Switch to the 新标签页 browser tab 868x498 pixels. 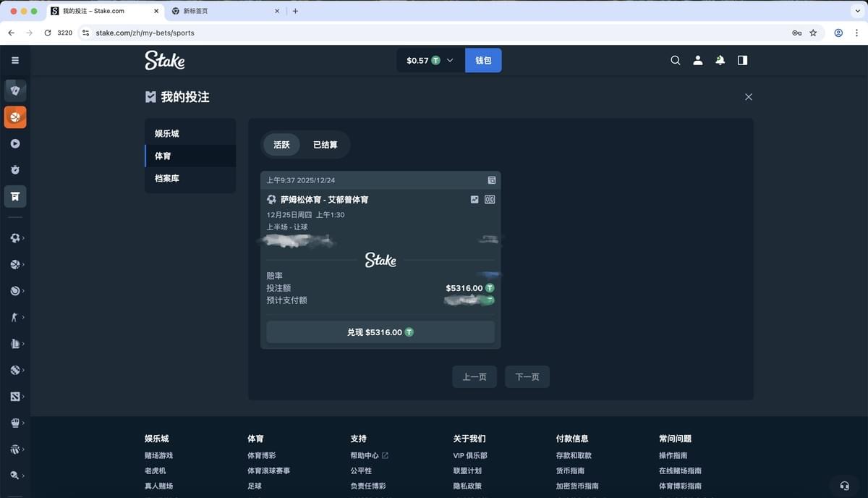point(225,11)
